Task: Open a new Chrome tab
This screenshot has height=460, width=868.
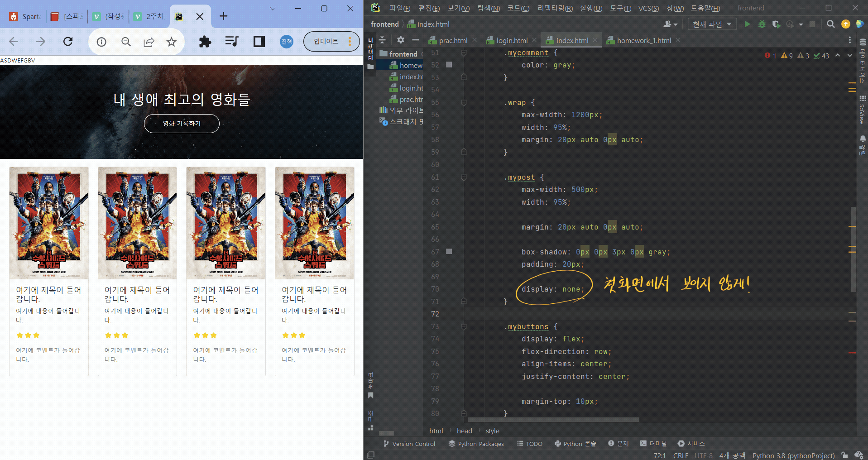Action: (x=223, y=16)
